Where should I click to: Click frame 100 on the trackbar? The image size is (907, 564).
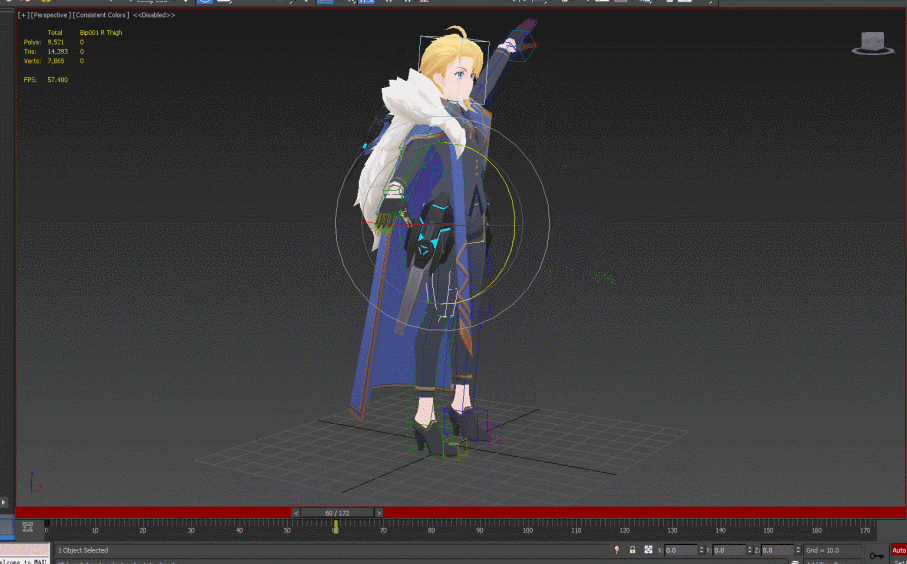tap(528, 530)
